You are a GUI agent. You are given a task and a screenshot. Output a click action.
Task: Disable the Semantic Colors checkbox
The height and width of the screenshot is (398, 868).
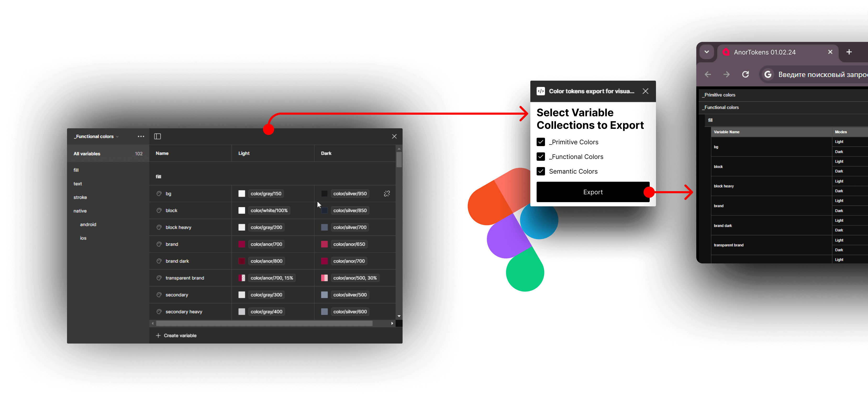coord(541,171)
